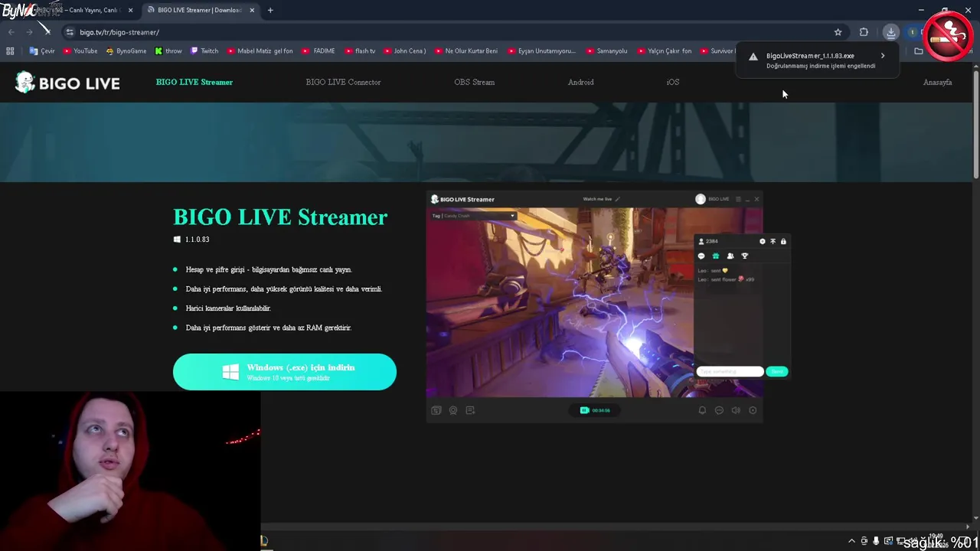The height and width of the screenshot is (551, 980).
Task: Open the flash tv bookmark
Action: click(360, 51)
